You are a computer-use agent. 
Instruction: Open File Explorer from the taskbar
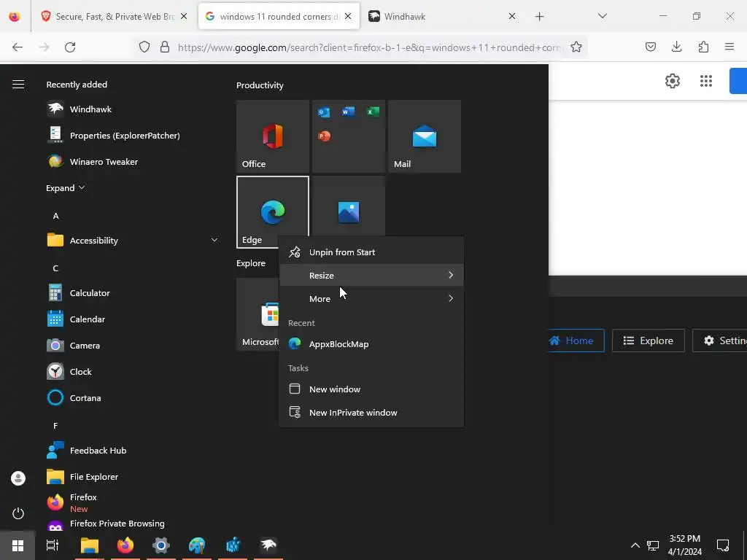90,545
